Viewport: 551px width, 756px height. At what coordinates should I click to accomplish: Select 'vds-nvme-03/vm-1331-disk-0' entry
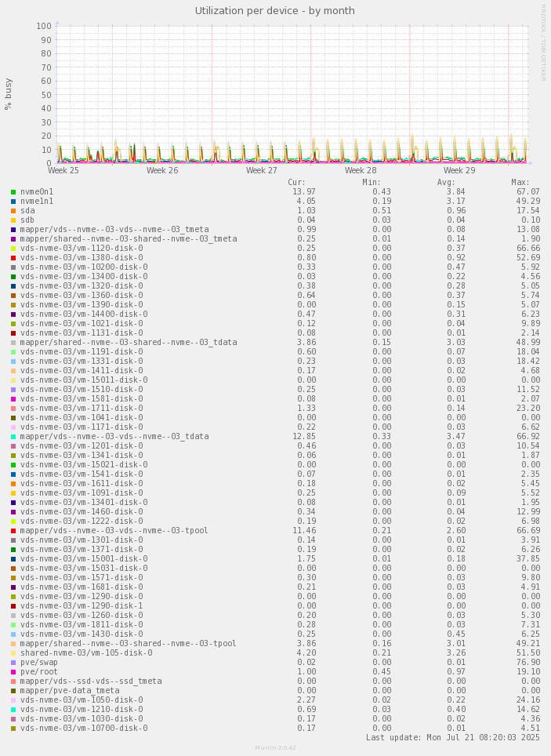click(82, 361)
